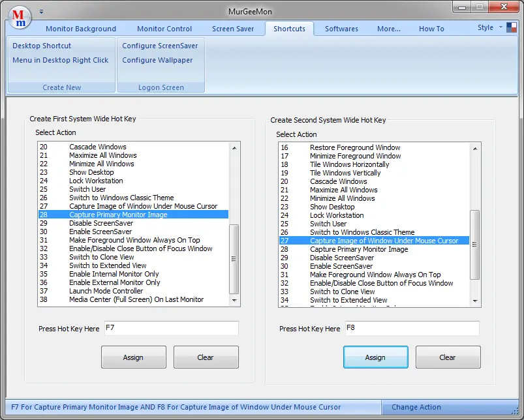This screenshot has height=420, width=524.
Task: Select the Softwares ribbon tab
Action: pyautogui.click(x=341, y=29)
